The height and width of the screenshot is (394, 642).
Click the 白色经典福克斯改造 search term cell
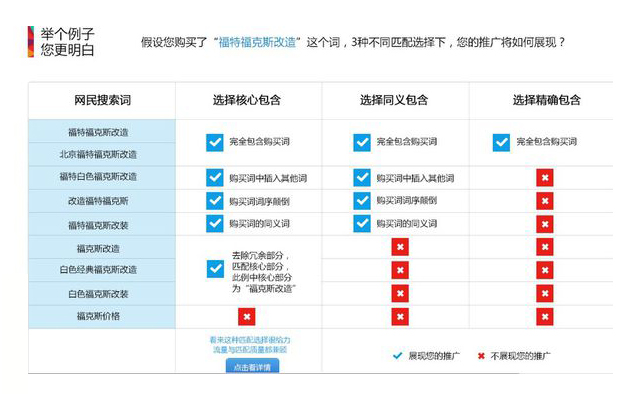(x=102, y=270)
